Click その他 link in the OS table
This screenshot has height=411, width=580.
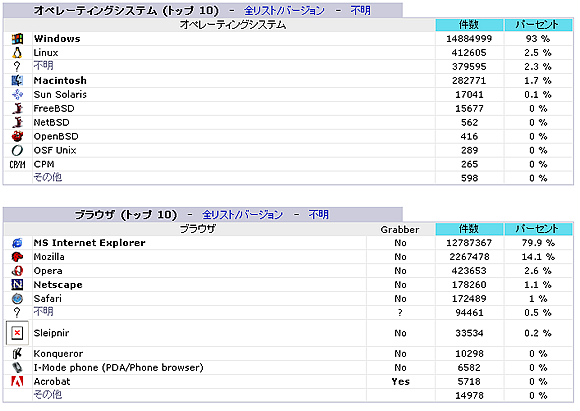[48, 178]
